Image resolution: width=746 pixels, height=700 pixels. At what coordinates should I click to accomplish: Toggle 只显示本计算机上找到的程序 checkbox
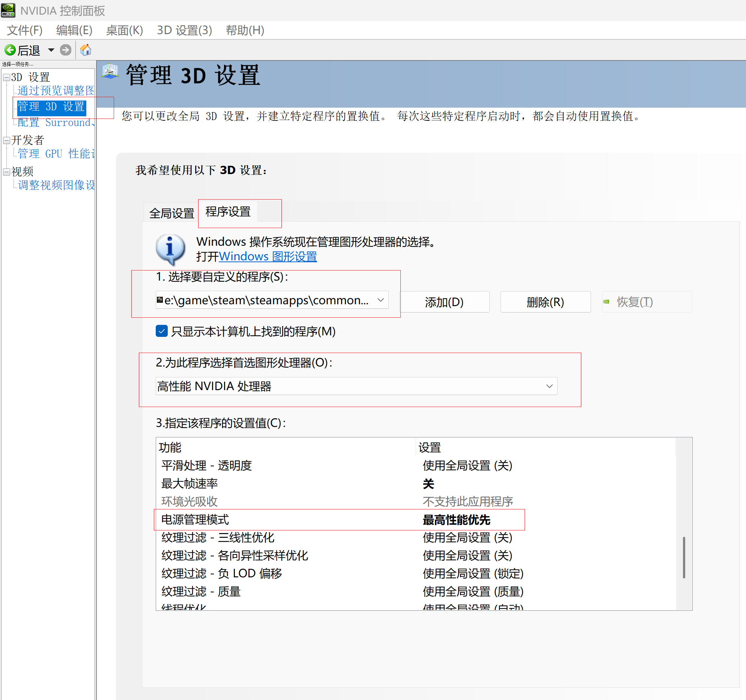[161, 331]
